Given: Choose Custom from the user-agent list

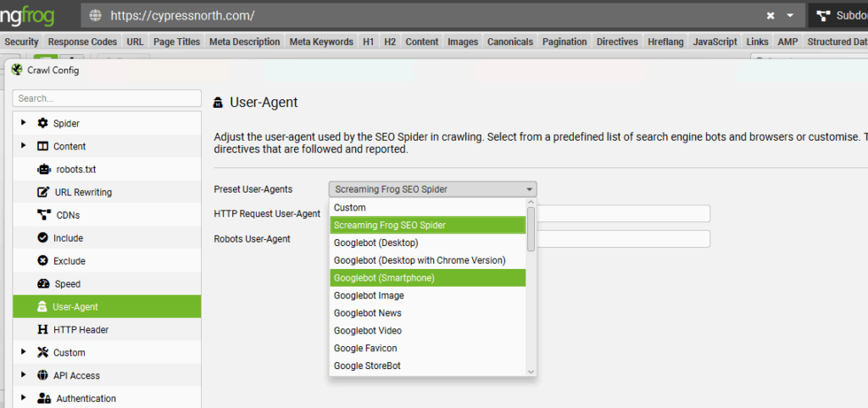Looking at the screenshot, I should click(x=427, y=208).
